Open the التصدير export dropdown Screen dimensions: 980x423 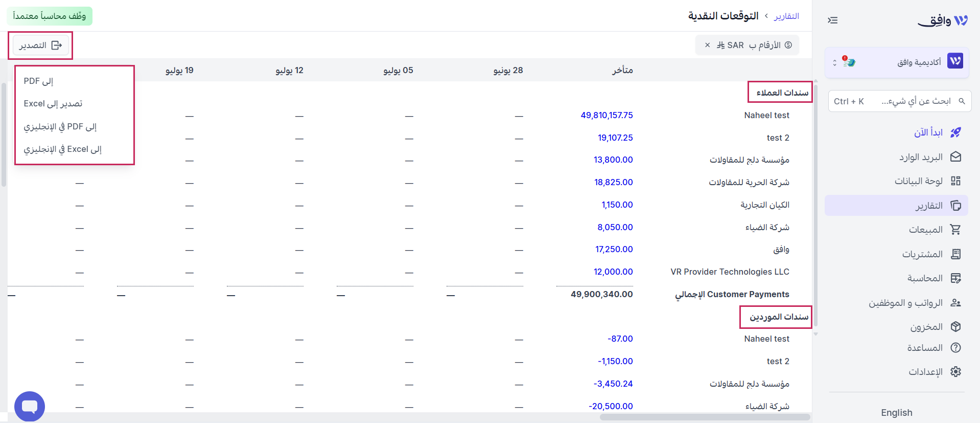pyautogui.click(x=40, y=46)
